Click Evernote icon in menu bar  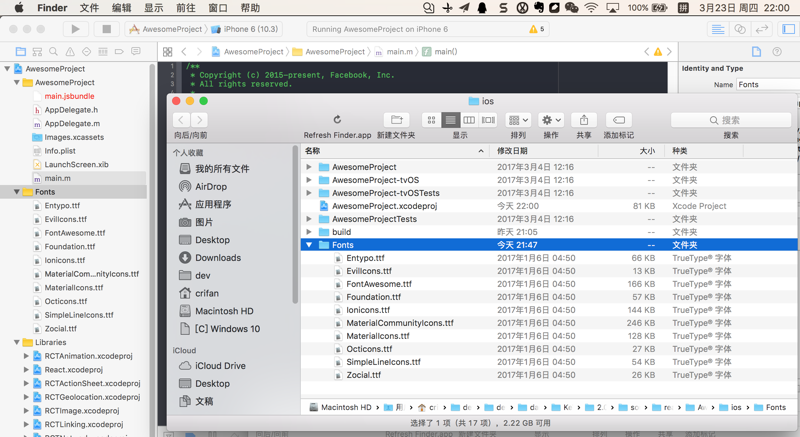point(539,8)
